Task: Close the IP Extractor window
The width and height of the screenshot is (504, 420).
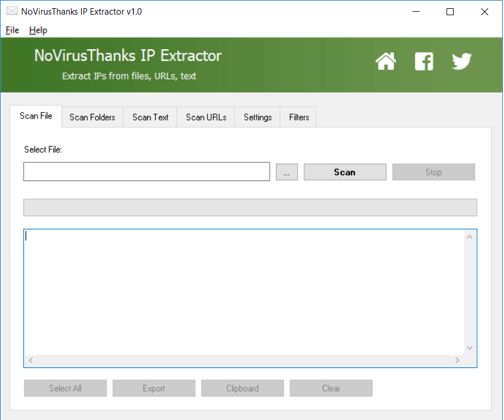Action: pos(485,12)
